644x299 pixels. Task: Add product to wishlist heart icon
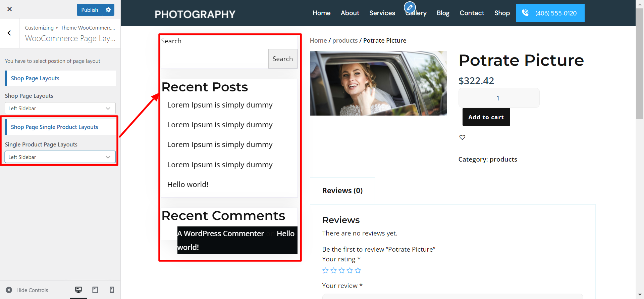pos(462,137)
